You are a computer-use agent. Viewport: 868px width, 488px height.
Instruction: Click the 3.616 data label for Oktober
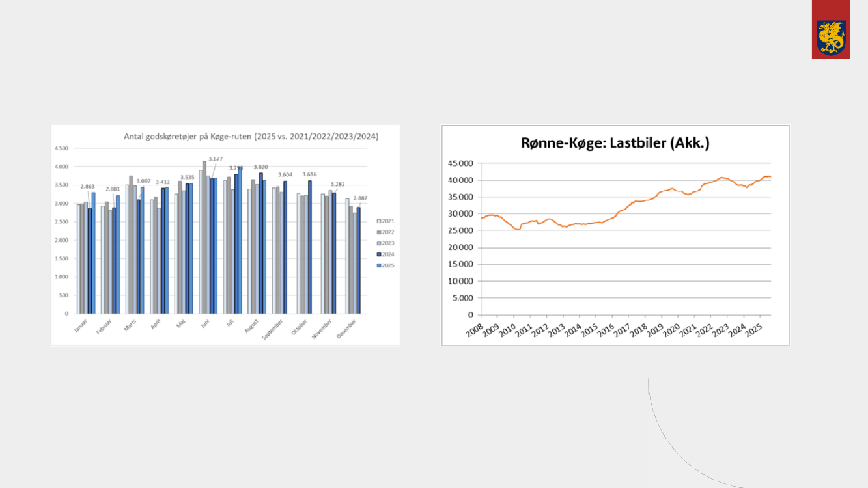click(x=311, y=174)
